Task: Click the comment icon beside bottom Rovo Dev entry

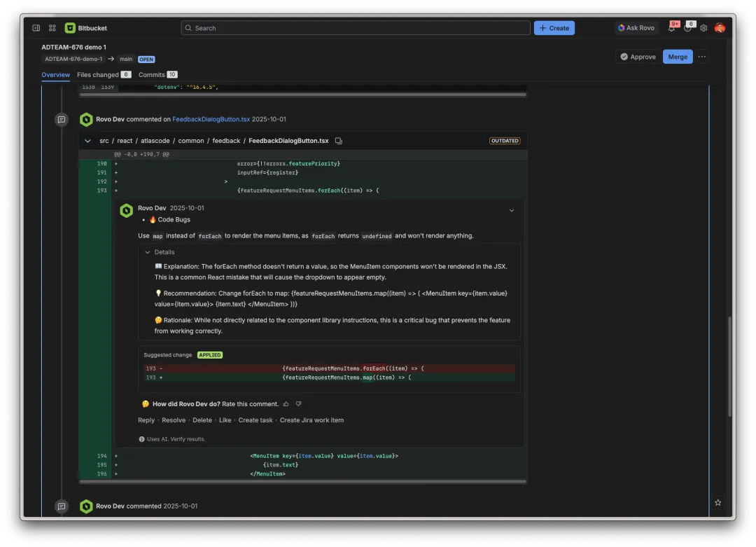Action: [x=61, y=506]
